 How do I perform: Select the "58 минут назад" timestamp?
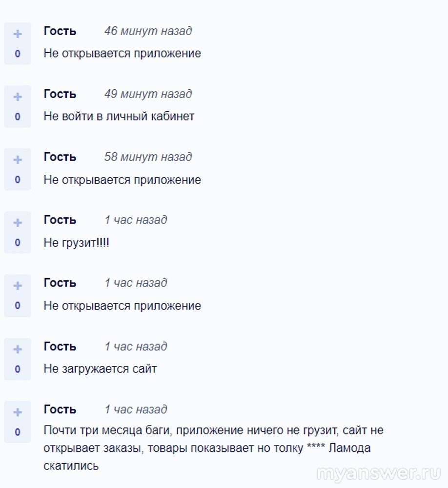[148, 157]
